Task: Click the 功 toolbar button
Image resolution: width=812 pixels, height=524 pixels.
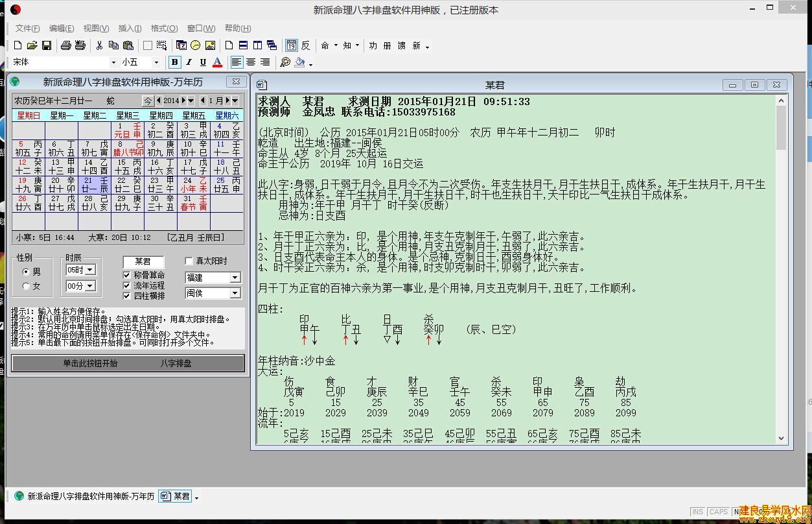Action: [x=373, y=45]
